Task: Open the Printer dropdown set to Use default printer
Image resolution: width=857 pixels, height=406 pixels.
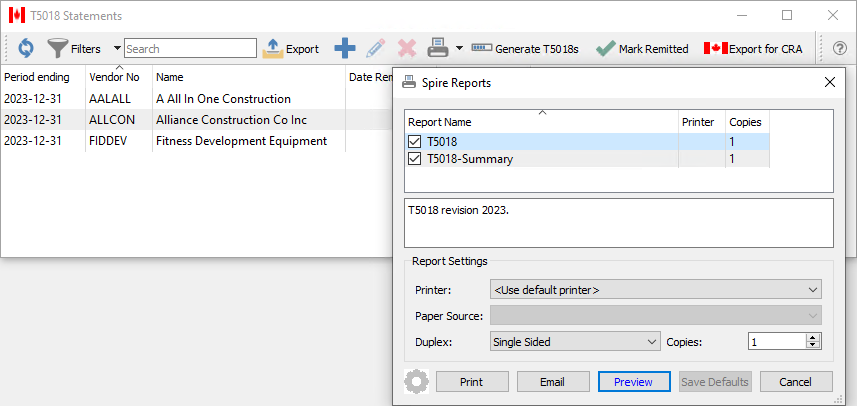Action: click(x=656, y=290)
